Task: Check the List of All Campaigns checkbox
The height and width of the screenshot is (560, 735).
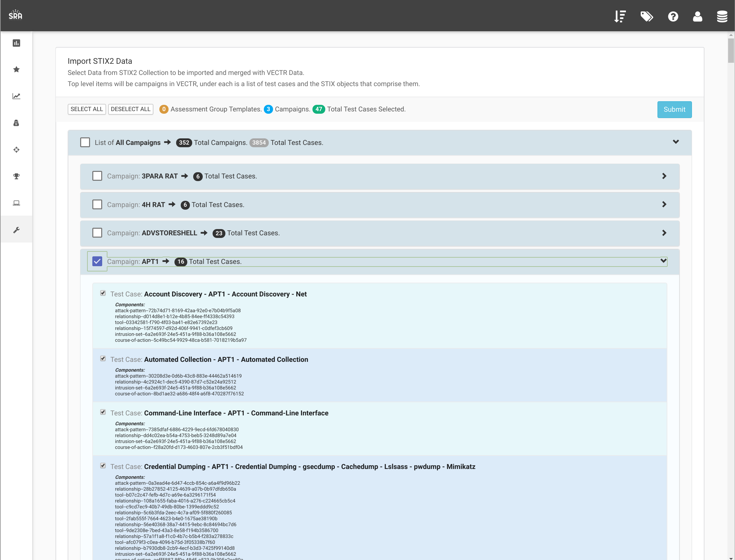Action: coord(85,142)
